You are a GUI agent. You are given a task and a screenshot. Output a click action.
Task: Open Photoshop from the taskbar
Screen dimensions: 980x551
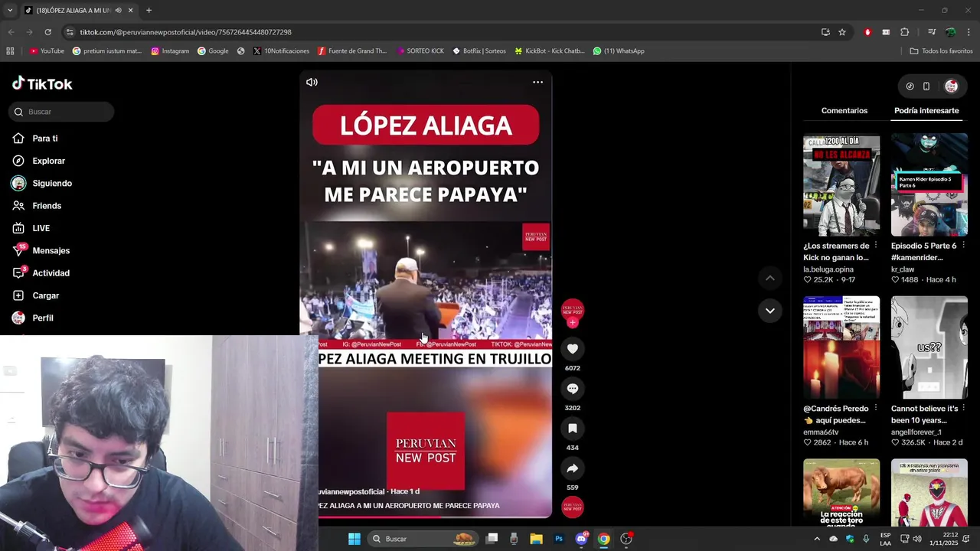click(x=559, y=539)
